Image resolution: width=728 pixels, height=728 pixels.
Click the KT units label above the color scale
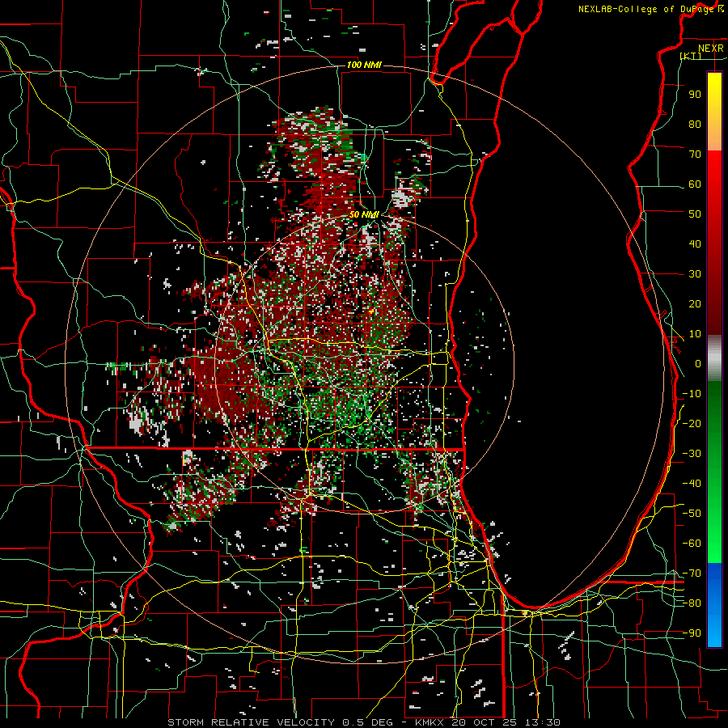point(692,56)
